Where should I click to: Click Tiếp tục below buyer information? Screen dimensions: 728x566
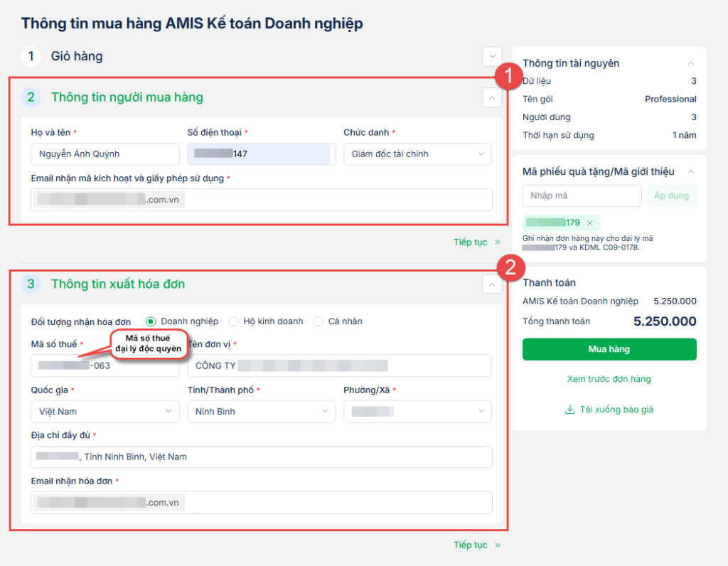coord(477,242)
